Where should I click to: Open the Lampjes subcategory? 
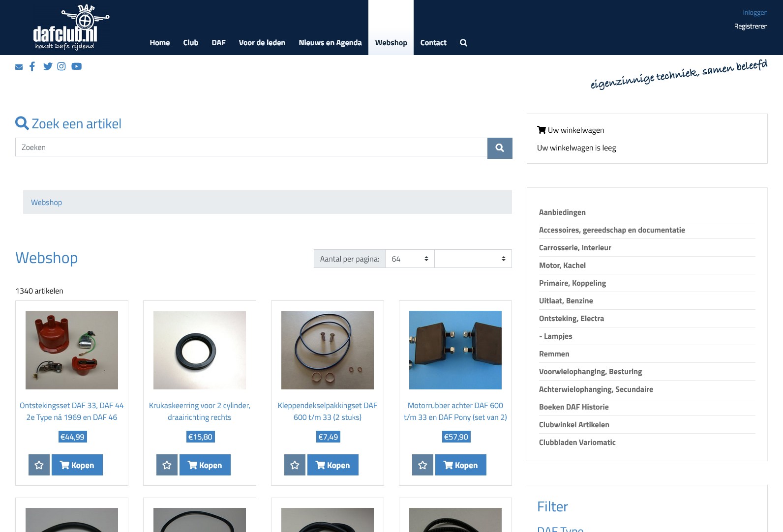pos(556,336)
